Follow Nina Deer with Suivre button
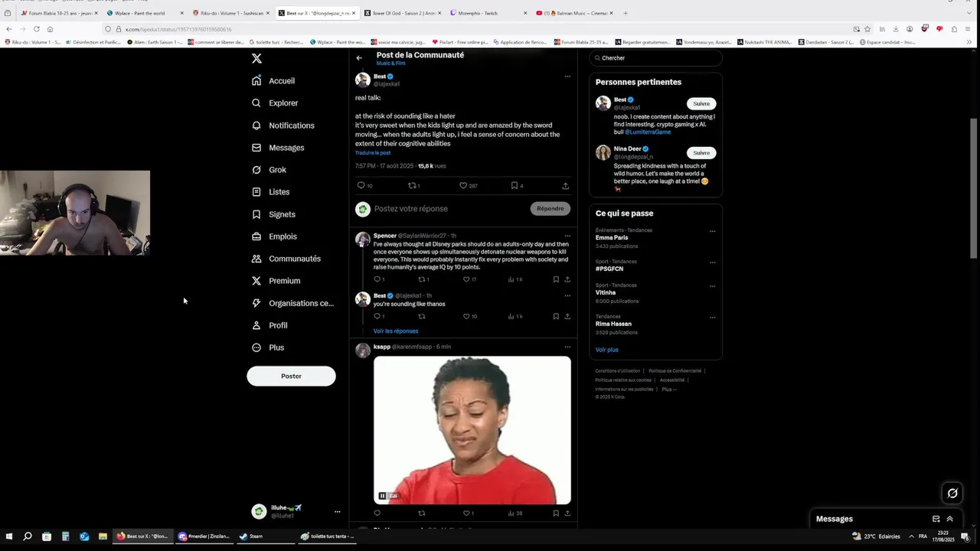Viewport: 980px width, 551px height. coord(701,152)
